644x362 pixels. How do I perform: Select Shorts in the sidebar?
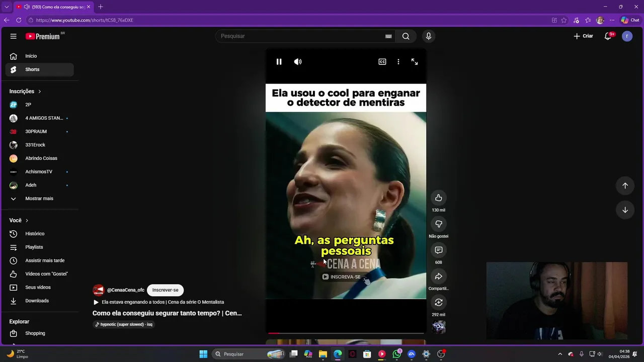(40, 69)
